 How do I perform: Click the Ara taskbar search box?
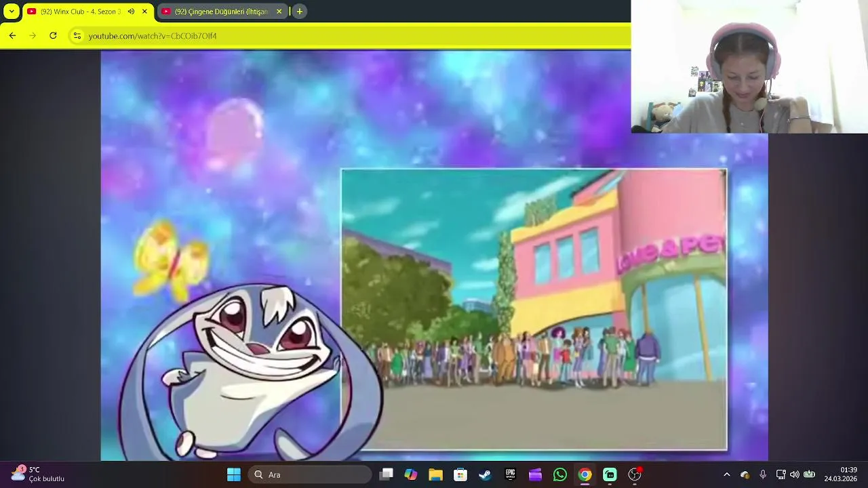click(x=309, y=474)
